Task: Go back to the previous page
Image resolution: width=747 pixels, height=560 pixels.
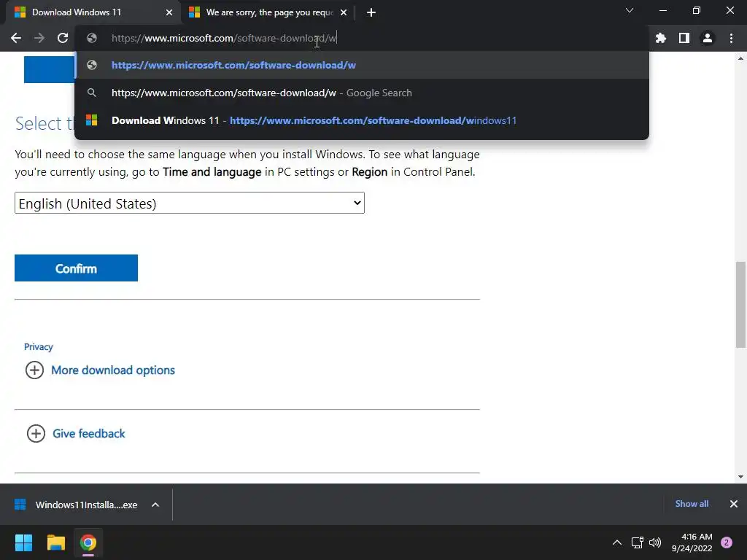Action: 16,38
